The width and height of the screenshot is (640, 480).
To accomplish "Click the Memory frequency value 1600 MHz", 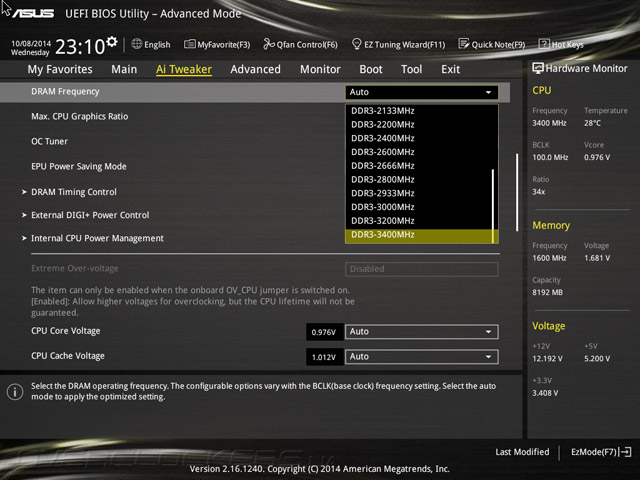I will coord(549,258).
